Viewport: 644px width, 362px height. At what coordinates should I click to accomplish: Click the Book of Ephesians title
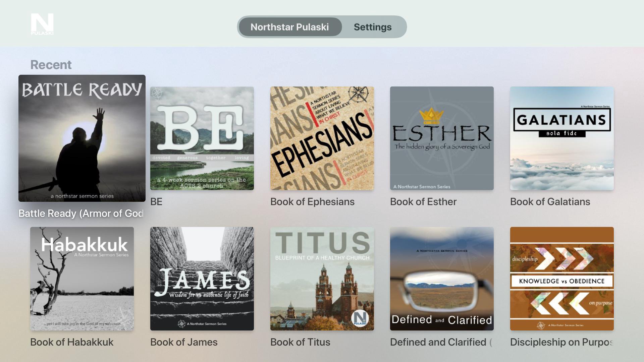pos(312,202)
